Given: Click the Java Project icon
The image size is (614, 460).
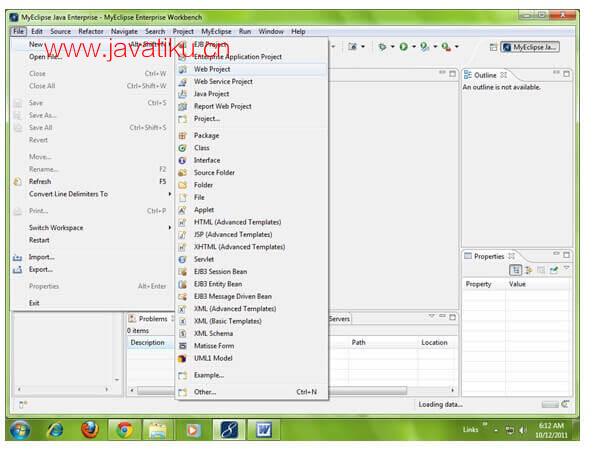Looking at the screenshot, I should 182,94.
